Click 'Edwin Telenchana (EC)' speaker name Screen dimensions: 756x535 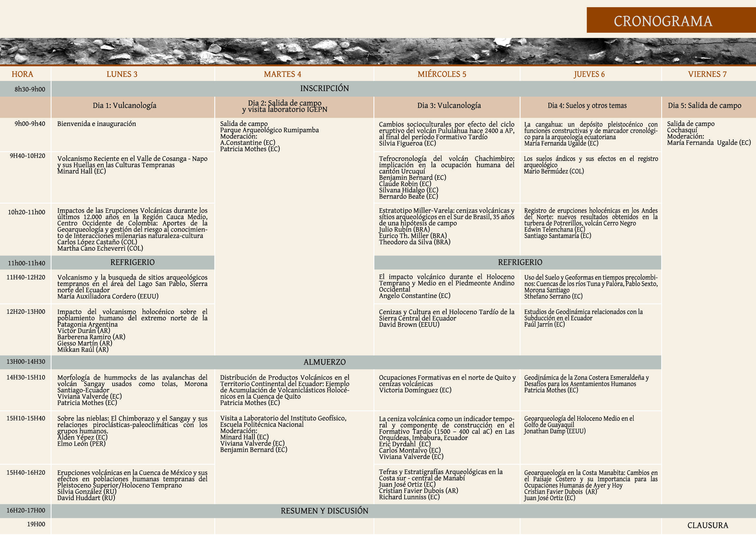[554, 230]
